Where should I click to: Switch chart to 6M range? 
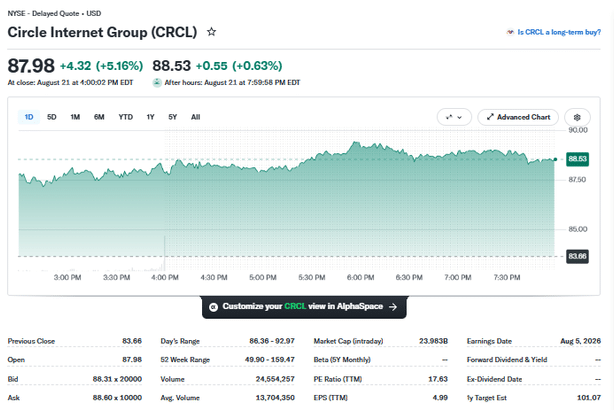[99, 117]
